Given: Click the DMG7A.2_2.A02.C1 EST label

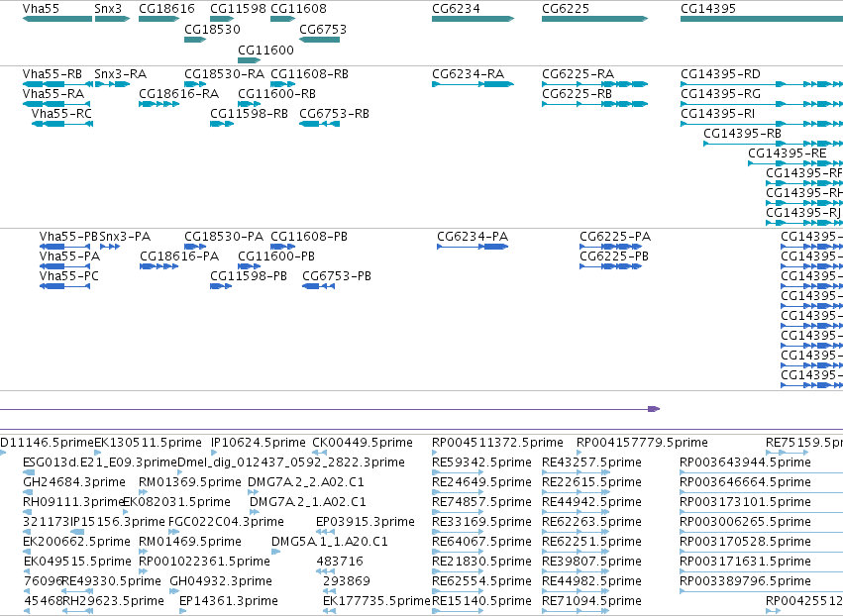Looking at the screenshot, I should pyautogui.click(x=306, y=482).
